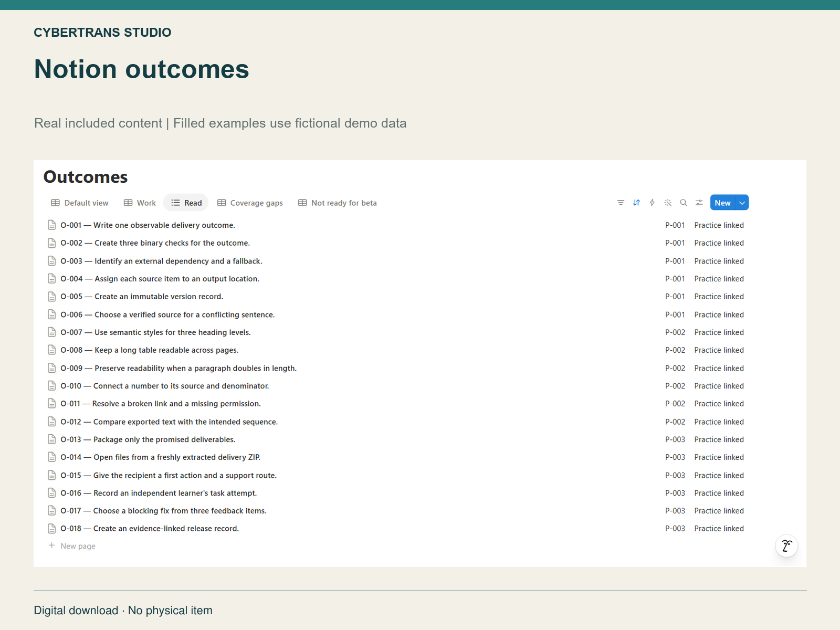Click P-001 value in O-001 row
Viewport: 840px width, 630px height.
point(675,225)
